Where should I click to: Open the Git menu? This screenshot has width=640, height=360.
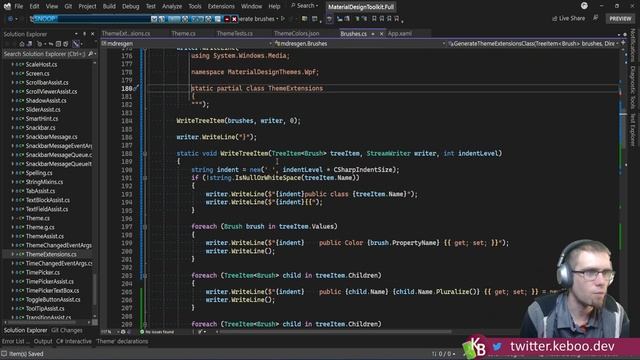[x=68, y=7]
